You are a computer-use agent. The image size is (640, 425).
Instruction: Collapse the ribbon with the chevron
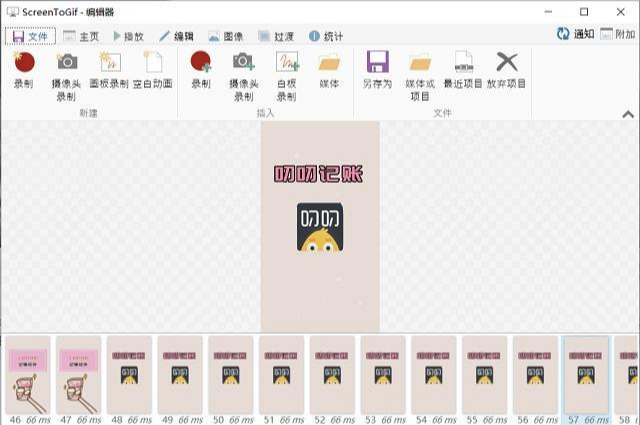pyautogui.click(x=628, y=115)
